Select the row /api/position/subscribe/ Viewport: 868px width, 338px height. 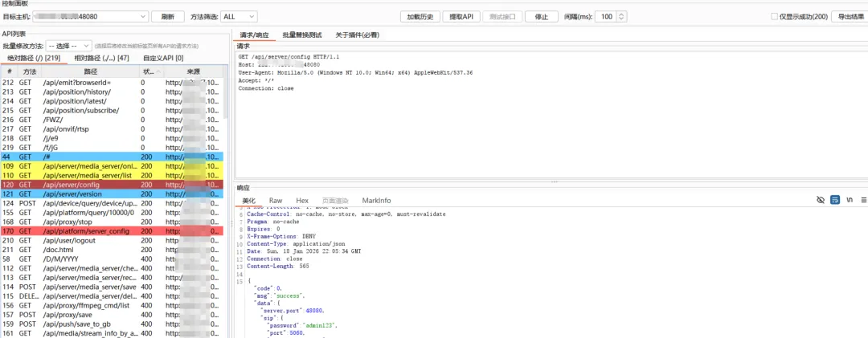click(x=111, y=110)
